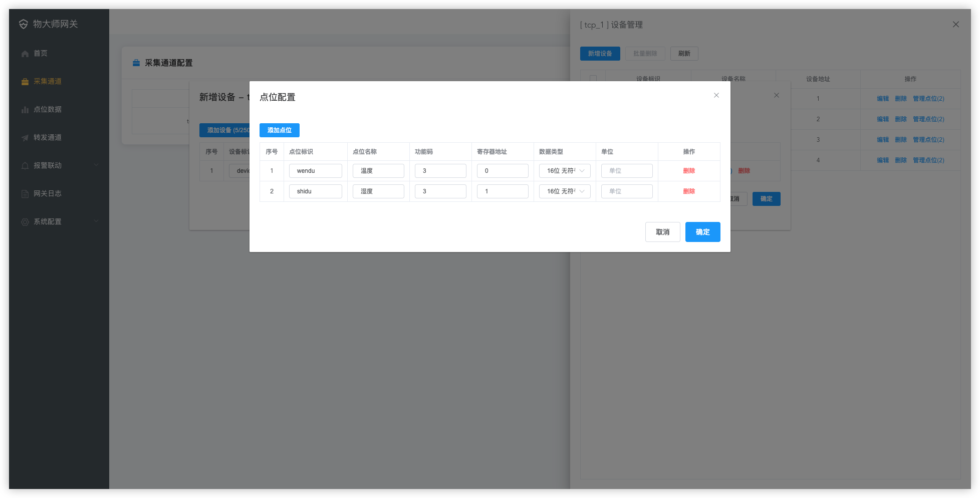The height and width of the screenshot is (498, 980).
Task: Open the 网关日志 menu item
Action: [48, 193]
